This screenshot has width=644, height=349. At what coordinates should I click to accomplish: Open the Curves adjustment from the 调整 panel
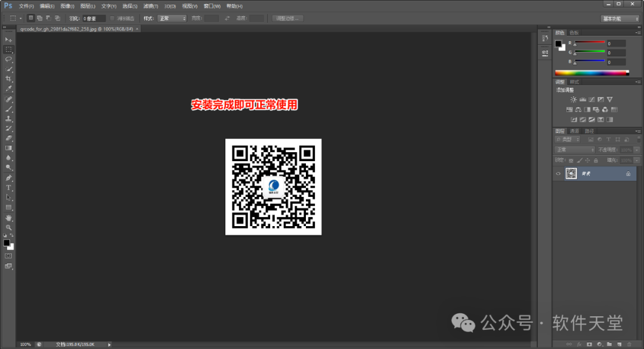click(592, 100)
